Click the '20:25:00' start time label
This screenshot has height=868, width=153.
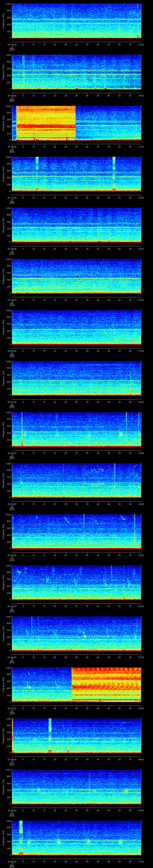click(x=12, y=606)
